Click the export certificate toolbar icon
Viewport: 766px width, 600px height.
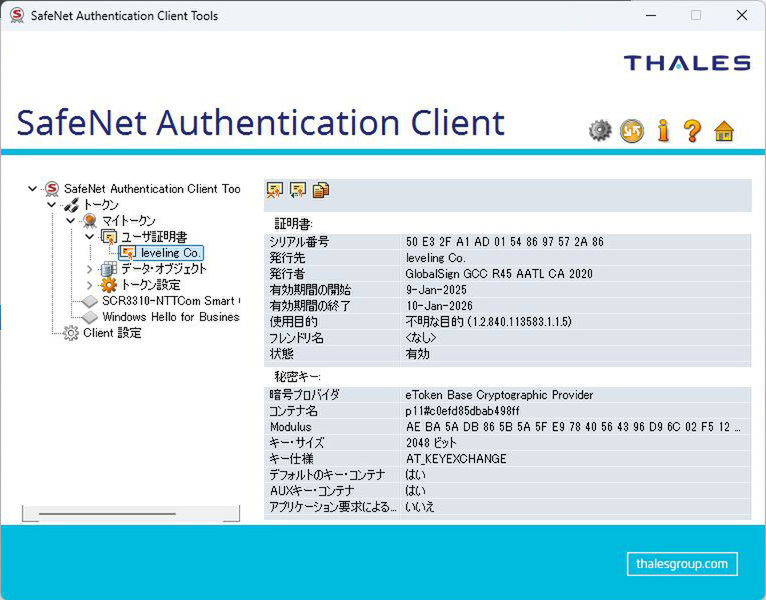coord(298,190)
